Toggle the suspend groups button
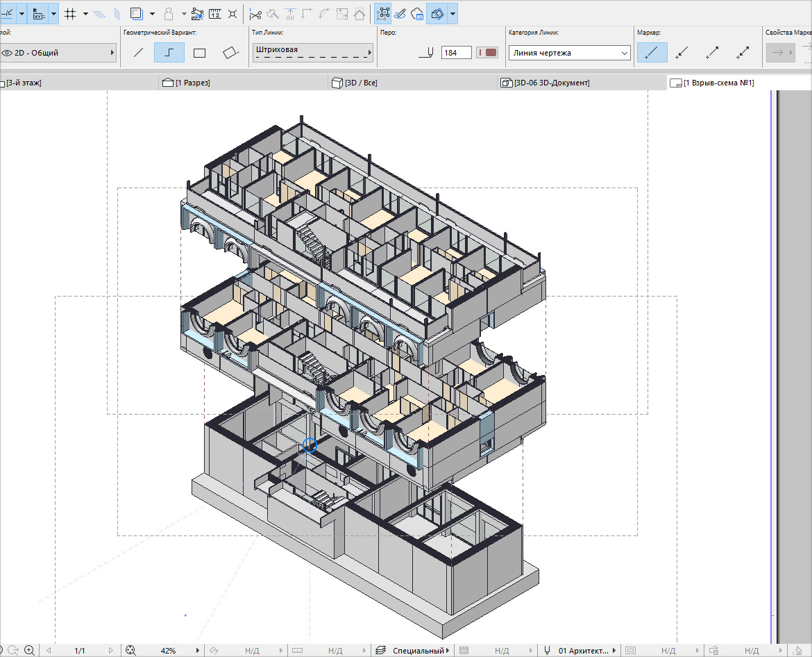Viewport: 812px width, 657px height. (x=383, y=14)
